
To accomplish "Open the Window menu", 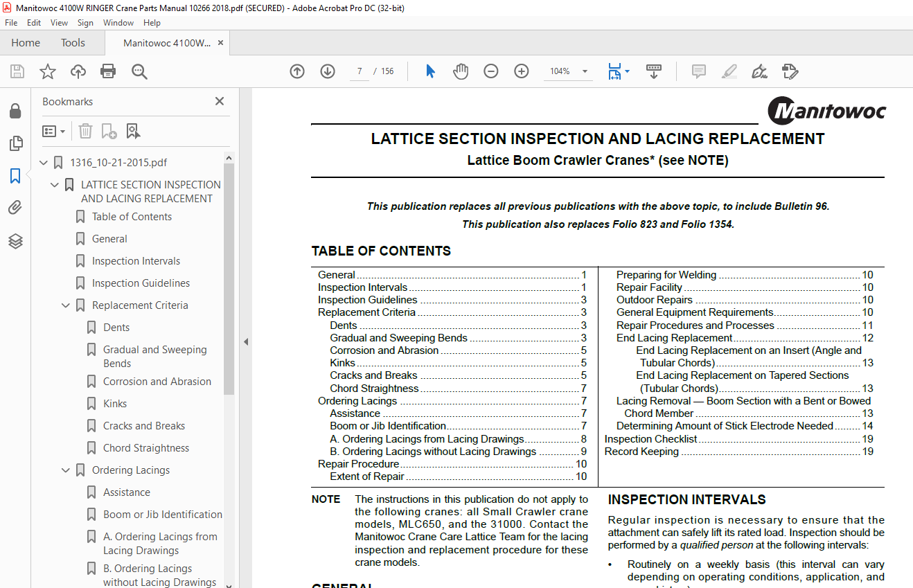I will [118, 23].
